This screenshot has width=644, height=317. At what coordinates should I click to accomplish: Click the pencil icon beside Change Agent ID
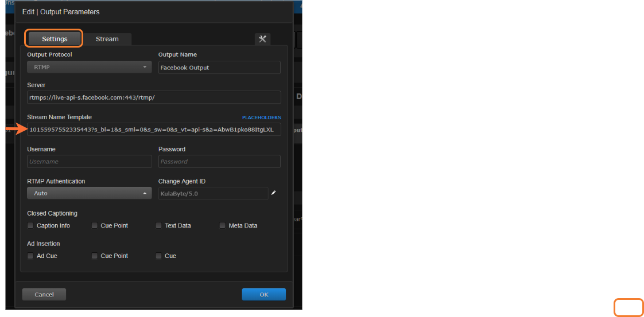click(274, 193)
